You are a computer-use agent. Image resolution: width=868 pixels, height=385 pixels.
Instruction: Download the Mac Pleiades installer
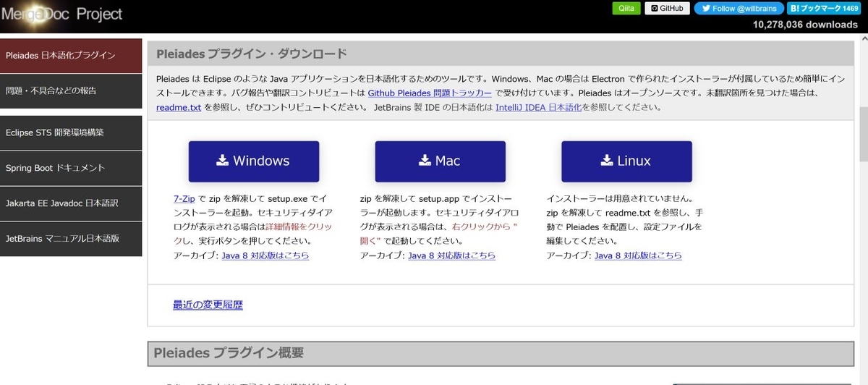tap(440, 161)
